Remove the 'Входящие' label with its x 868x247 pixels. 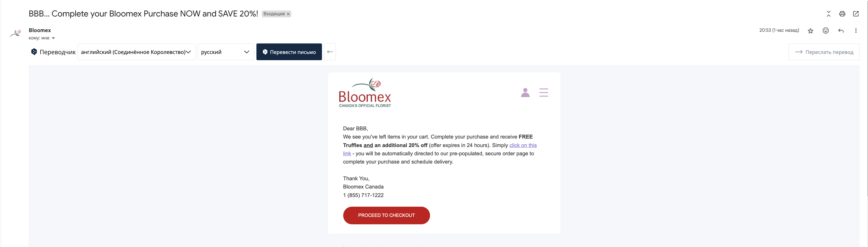click(x=288, y=14)
